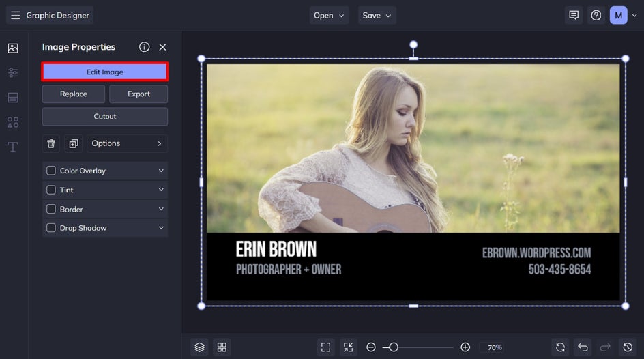Click the Undo arrow icon

[x=583, y=347]
